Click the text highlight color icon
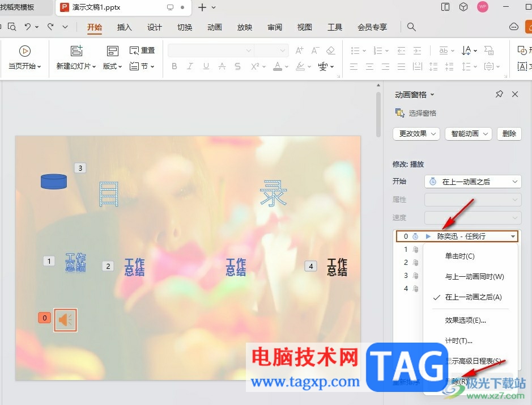Image resolution: width=532 pixels, height=405 pixels. (300, 66)
